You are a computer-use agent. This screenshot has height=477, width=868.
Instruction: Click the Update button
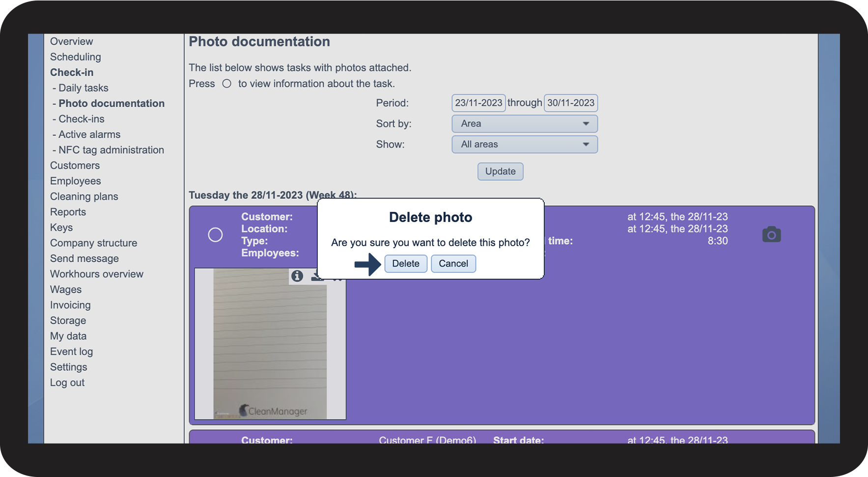point(500,171)
